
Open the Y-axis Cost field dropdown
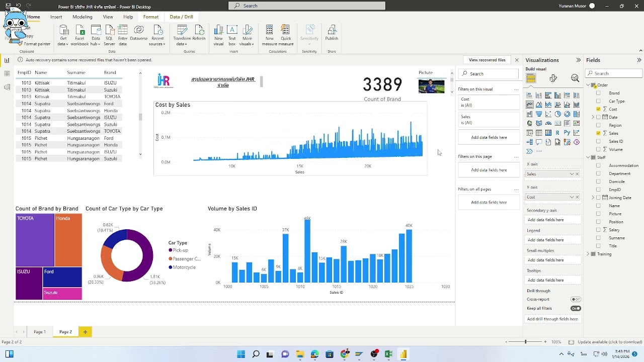[572, 197]
